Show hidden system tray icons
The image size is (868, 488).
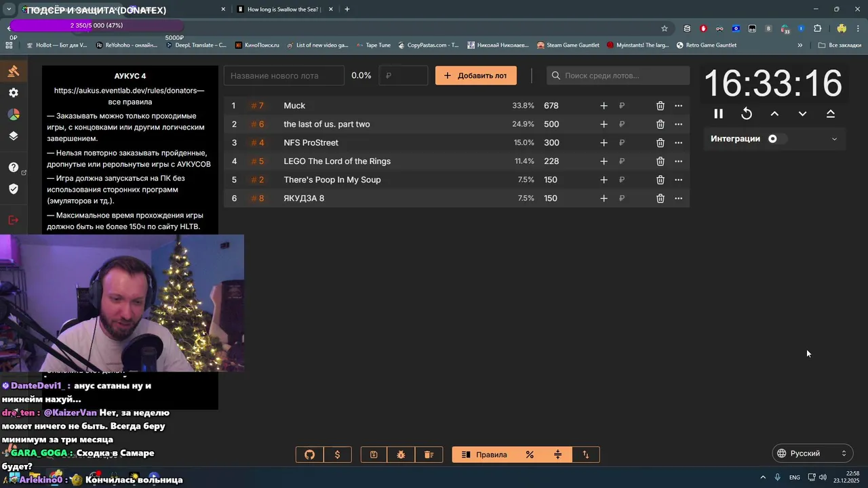coord(763,478)
